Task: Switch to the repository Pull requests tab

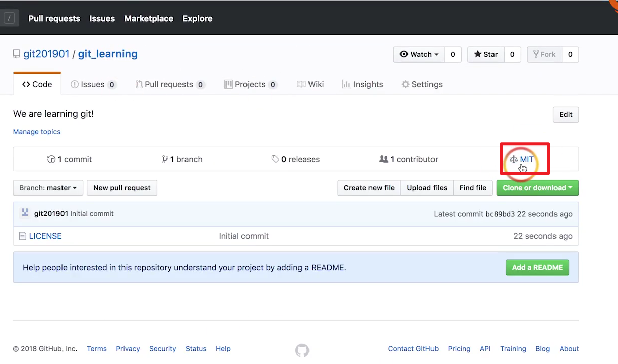Action: click(170, 84)
